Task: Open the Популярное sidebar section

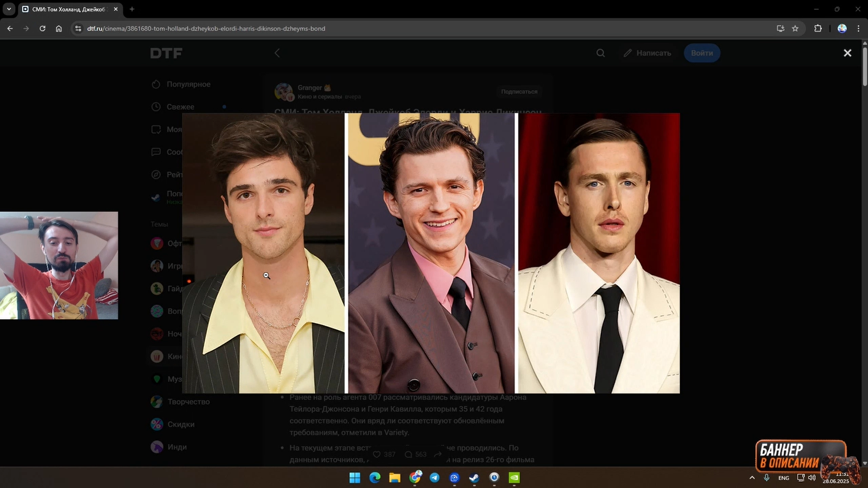Action: 188,84
